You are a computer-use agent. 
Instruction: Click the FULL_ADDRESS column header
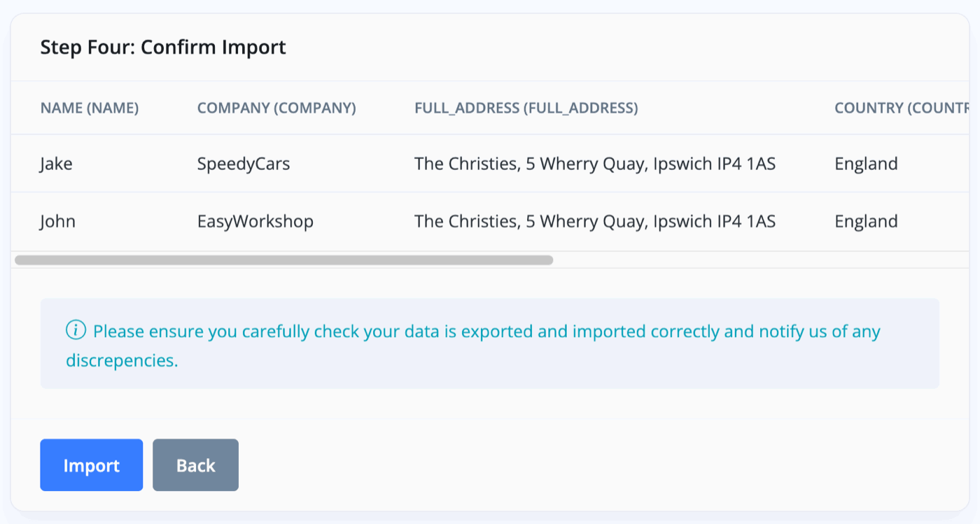tap(526, 108)
